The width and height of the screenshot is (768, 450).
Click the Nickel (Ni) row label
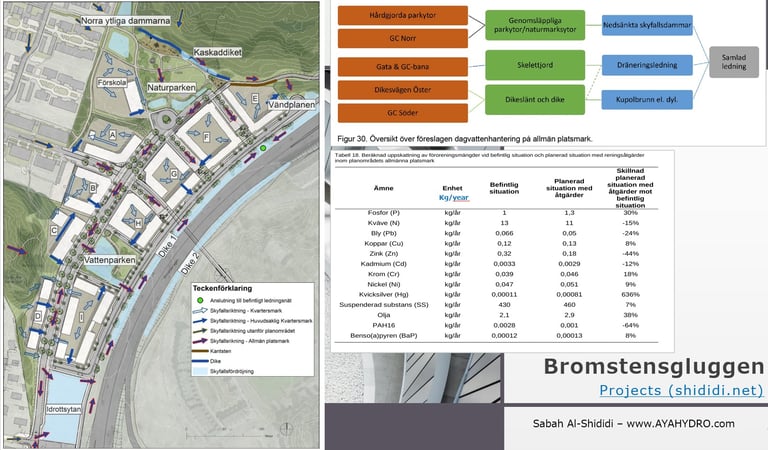384,284
